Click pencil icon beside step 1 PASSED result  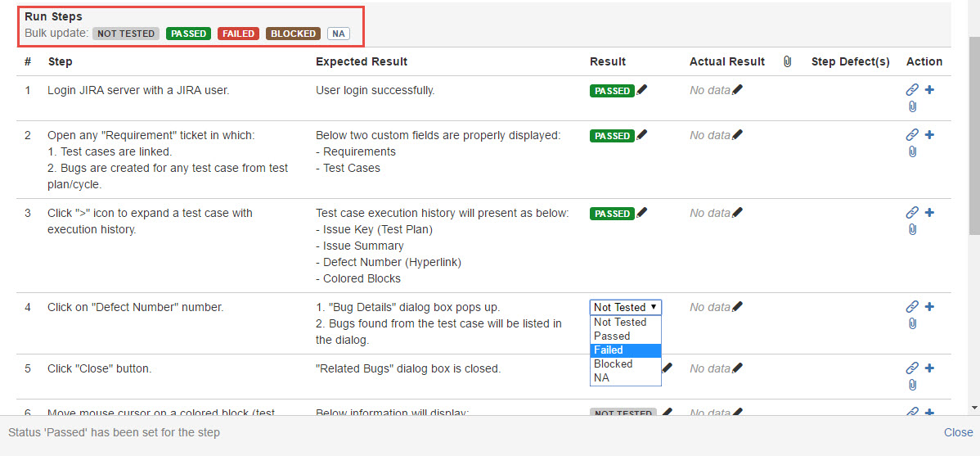641,90
